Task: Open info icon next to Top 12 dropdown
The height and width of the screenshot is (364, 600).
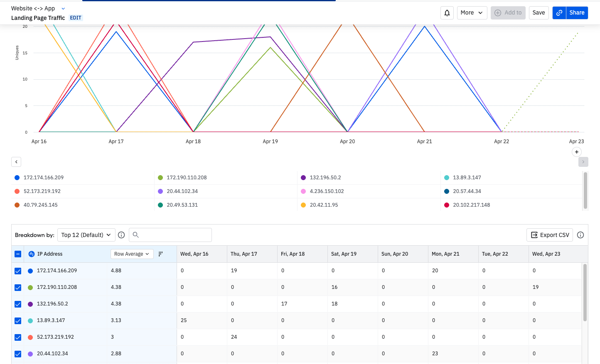Action: click(121, 235)
